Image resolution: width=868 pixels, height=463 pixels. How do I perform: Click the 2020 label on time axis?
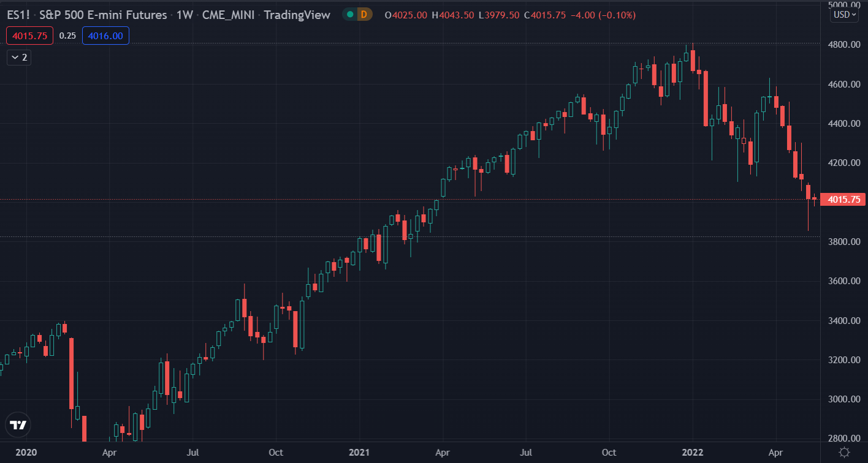26,453
